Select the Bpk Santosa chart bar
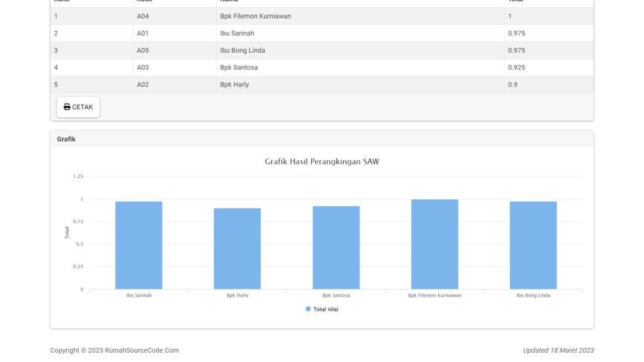Screen dimensions: 644x362 (x=336, y=247)
